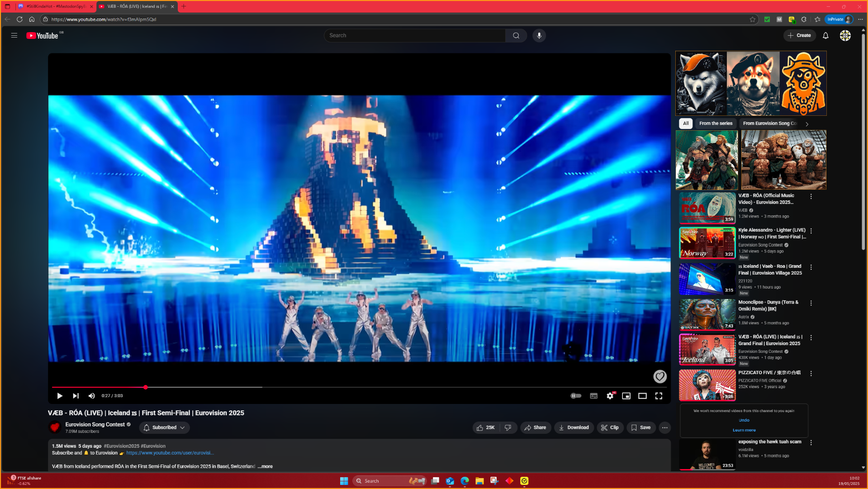Viewport: 868px width, 489px height.
Task: Open Kyle Alessandro Lighter video title
Action: (x=772, y=233)
